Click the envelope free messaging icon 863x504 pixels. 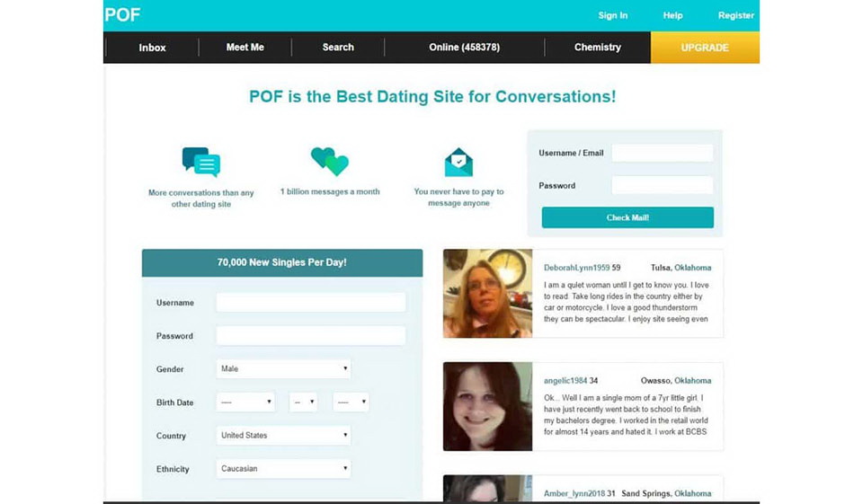[x=458, y=162]
